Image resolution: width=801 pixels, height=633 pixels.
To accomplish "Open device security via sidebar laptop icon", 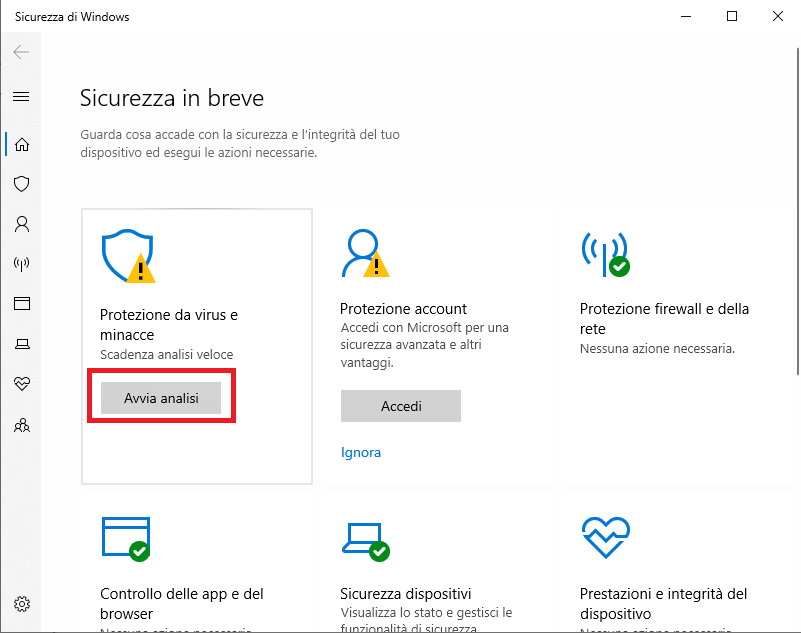I will click(21, 344).
